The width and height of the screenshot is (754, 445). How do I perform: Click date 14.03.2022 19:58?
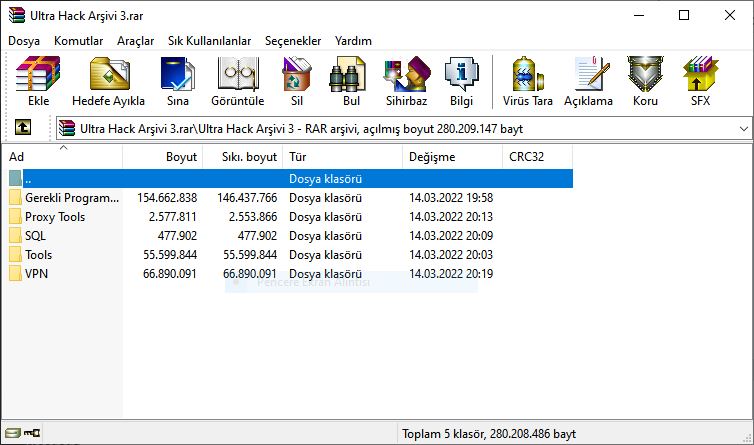click(451, 198)
